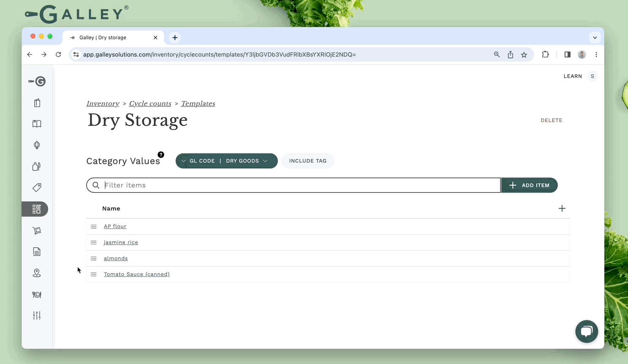
Task: Open the recipe book icon in the sidebar
Action: pyautogui.click(x=37, y=124)
